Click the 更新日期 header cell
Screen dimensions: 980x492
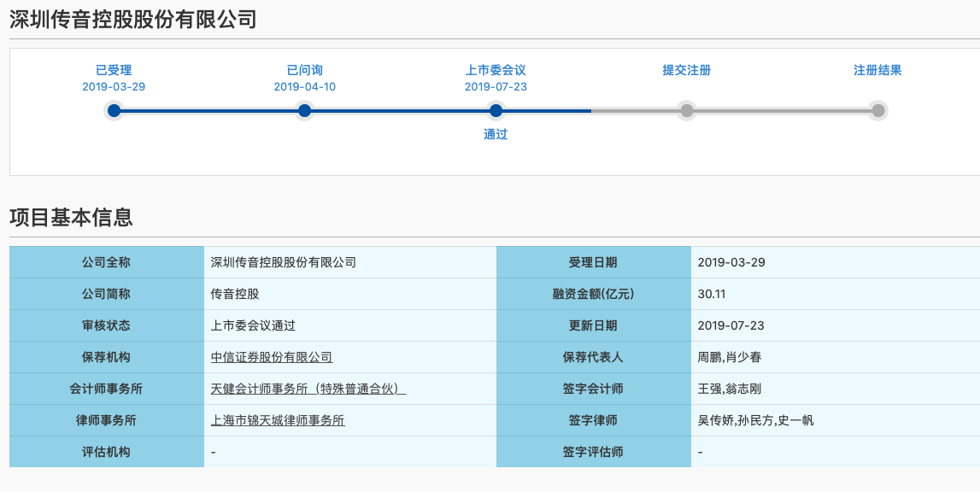click(594, 325)
